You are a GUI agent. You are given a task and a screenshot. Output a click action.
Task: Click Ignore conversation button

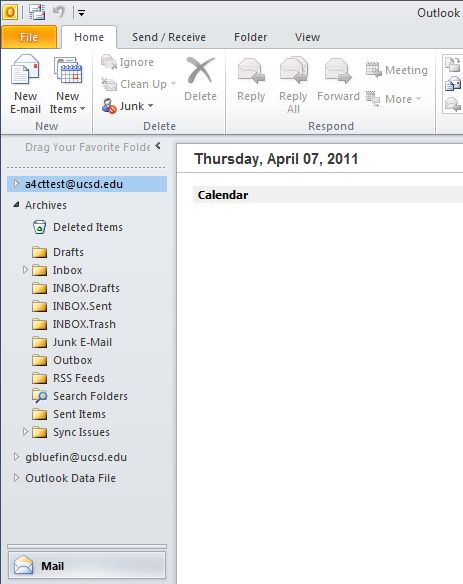coord(127,62)
